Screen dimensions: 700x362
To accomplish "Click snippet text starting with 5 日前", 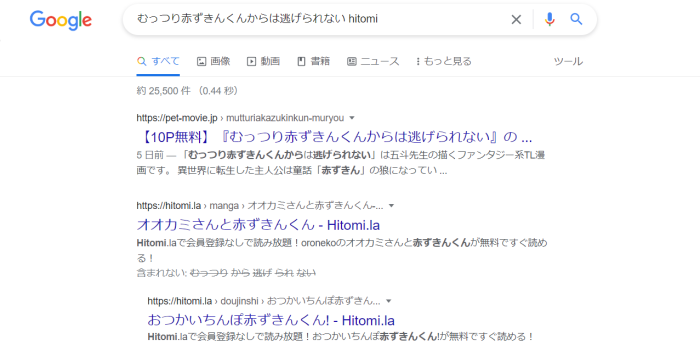I will (341, 162).
